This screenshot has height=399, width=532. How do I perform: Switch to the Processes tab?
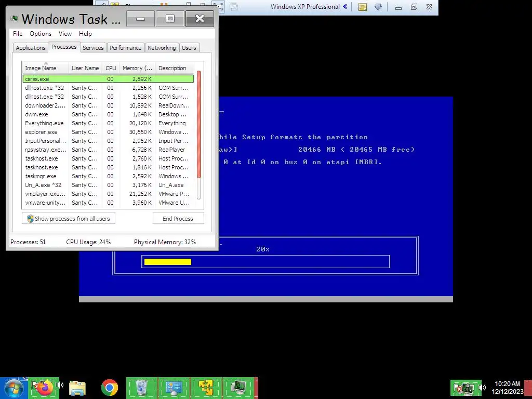click(x=64, y=47)
